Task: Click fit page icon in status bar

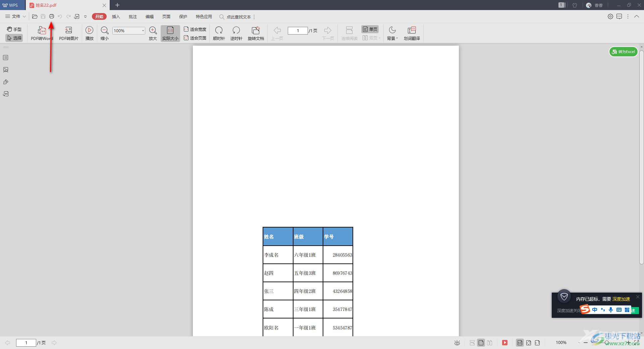Action: click(x=529, y=343)
